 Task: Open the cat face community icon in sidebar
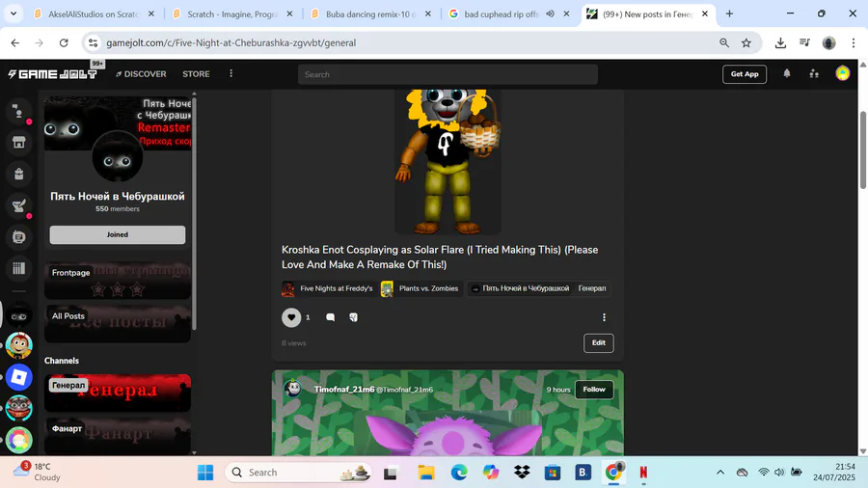[19, 408]
